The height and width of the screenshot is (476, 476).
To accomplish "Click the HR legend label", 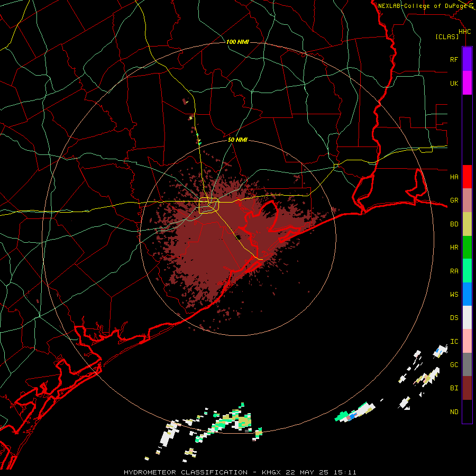I will point(454,248).
